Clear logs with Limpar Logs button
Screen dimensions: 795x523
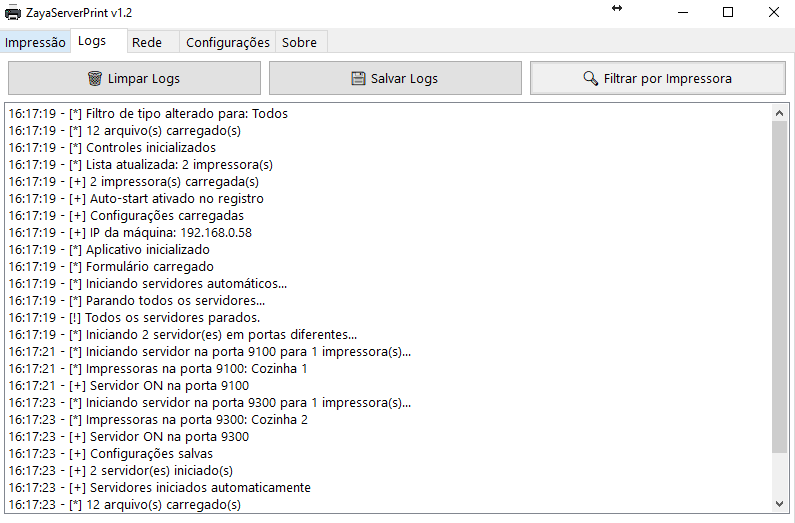pos(134,78)
